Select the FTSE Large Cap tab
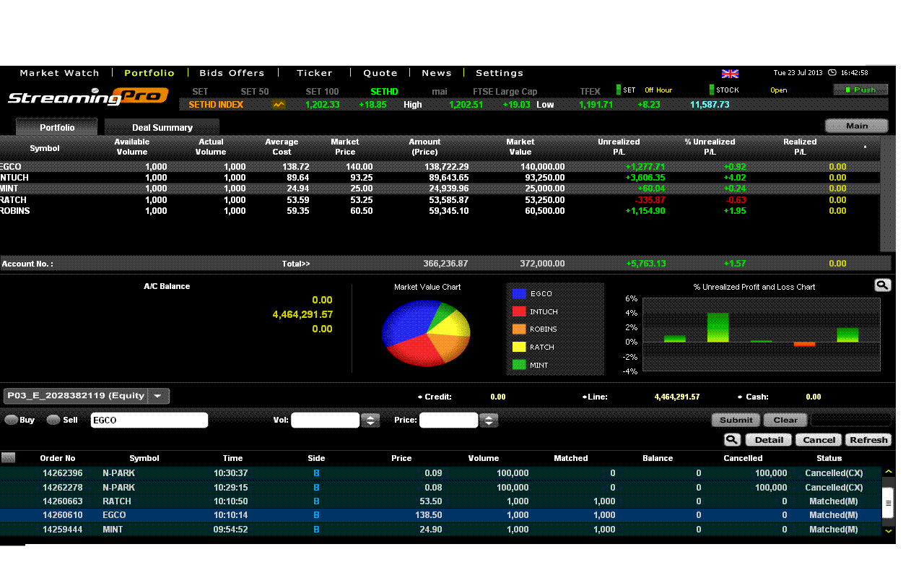Screen dimensions: 924x578 505,92
